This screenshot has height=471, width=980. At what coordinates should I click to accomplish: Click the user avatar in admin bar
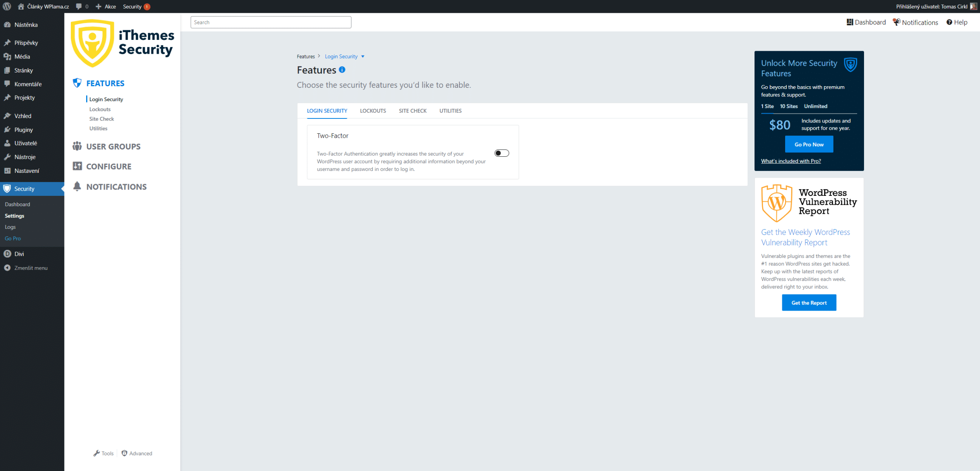973,6
